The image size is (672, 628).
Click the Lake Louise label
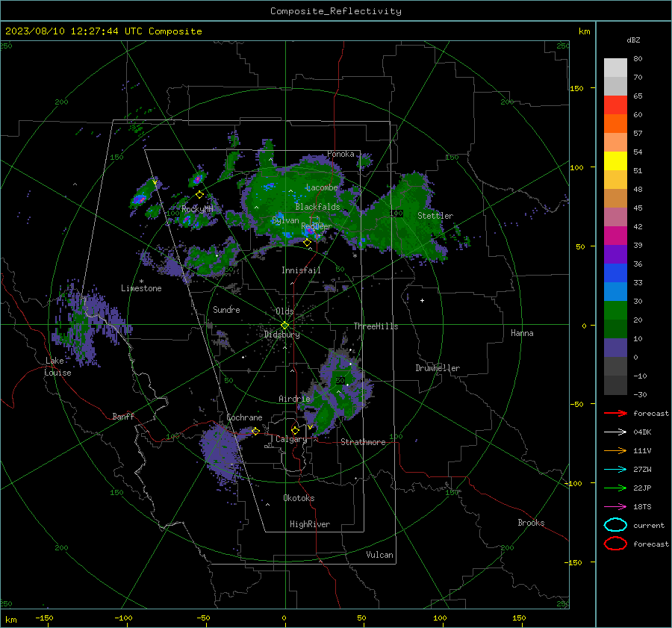point(58,367)
